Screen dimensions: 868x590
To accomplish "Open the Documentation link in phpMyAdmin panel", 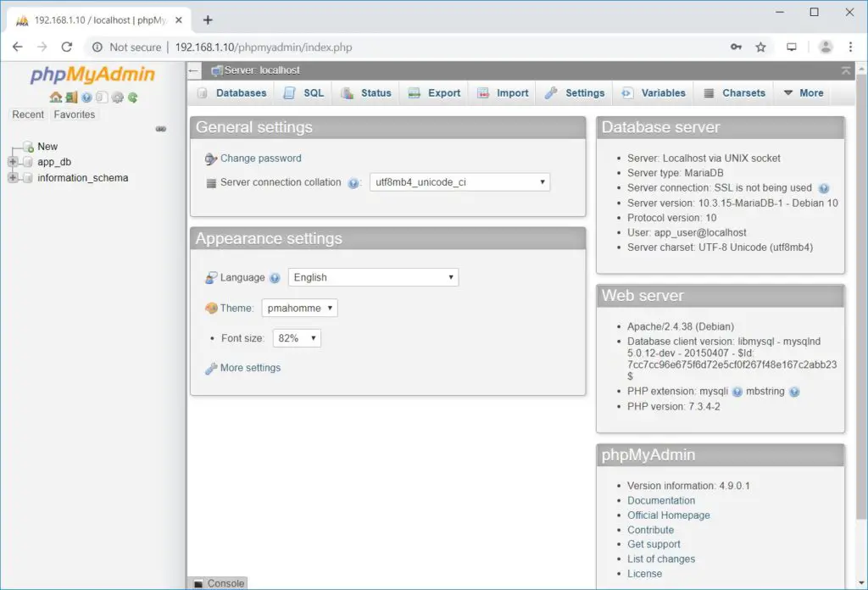I will 661,500.
